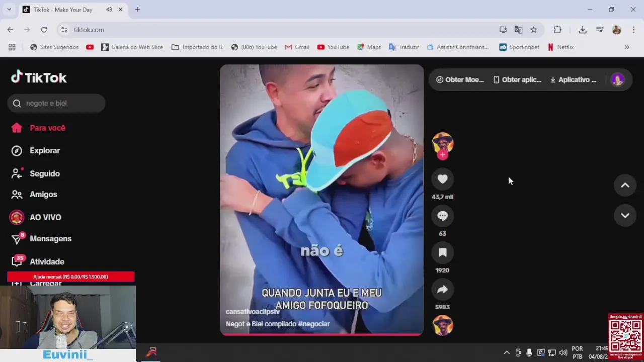The image size is (644, 362).
Task: Open the sound disc avatar below share count
Action: point(443,325)
